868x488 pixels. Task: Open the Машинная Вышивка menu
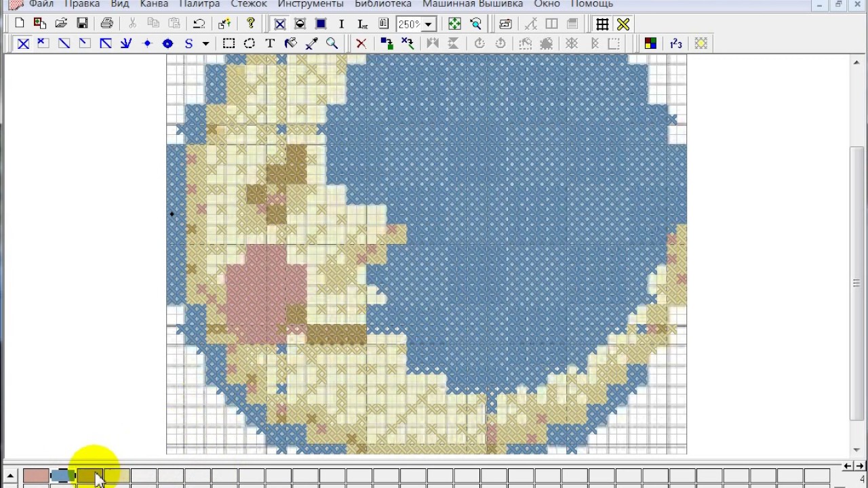point(473,4)
